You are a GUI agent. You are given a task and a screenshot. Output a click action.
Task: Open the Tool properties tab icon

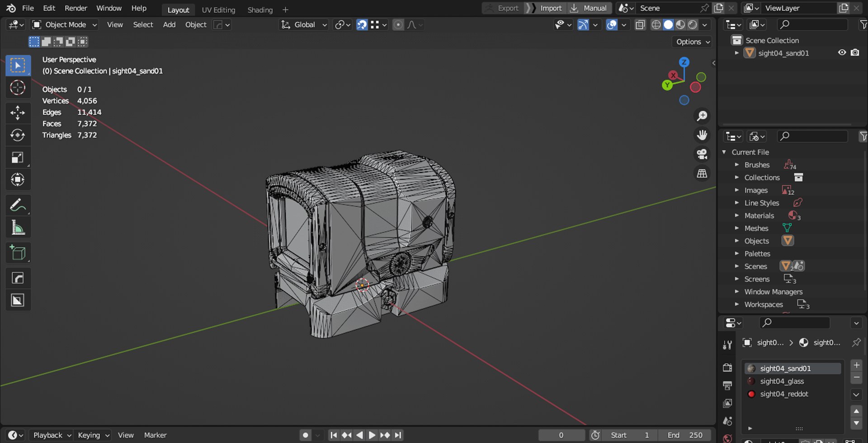[727, 345]
